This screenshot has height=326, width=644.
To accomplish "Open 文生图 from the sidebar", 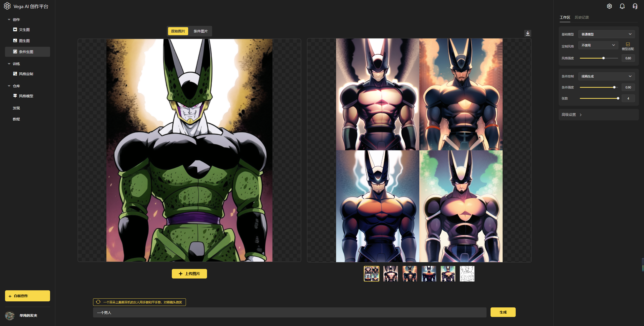I will coord(24,30).
